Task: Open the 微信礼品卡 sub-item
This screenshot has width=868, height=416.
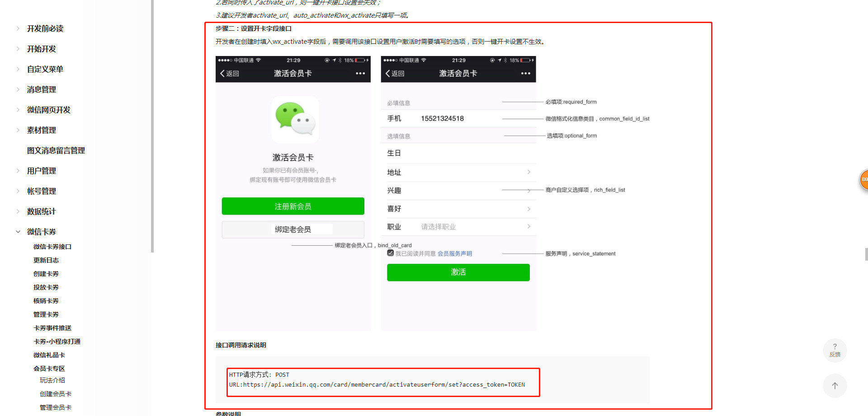Action: [x=49, y=355]
